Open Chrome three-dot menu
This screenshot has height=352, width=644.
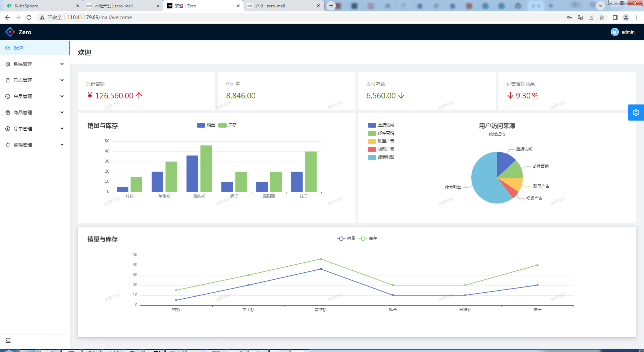click(x=637, y=17)
